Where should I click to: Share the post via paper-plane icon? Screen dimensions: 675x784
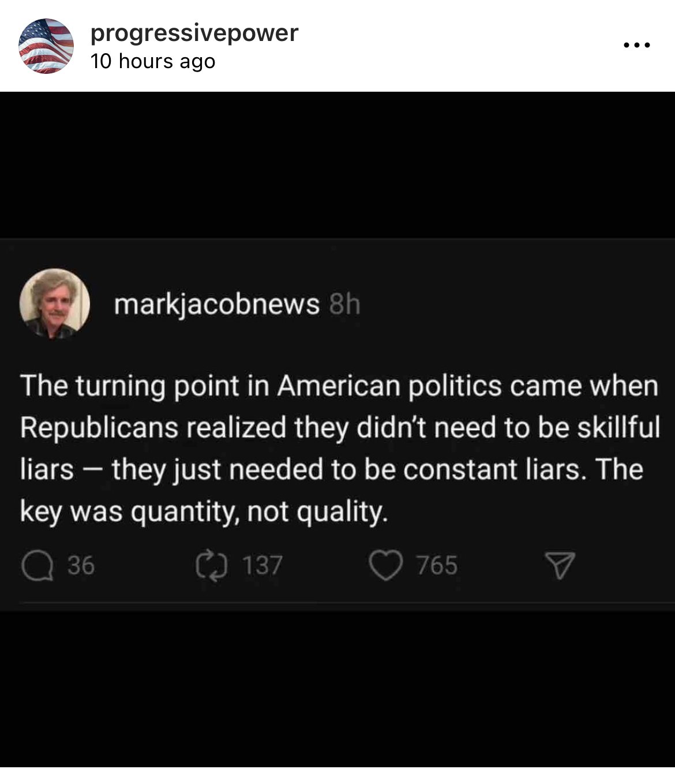[560, 566]
